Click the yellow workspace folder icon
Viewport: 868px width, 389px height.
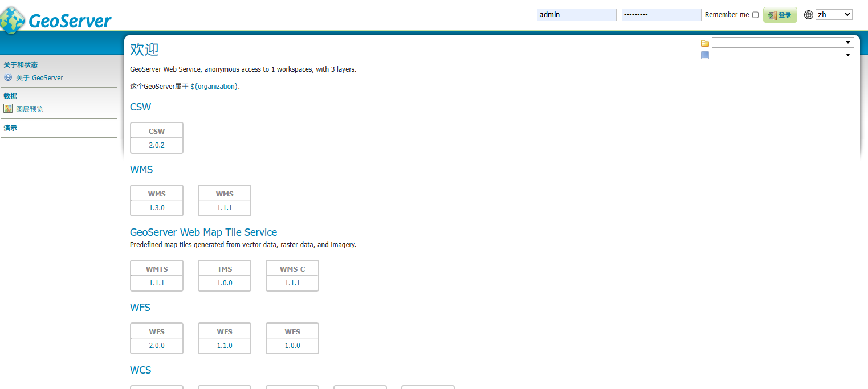[x=705, y=43]
